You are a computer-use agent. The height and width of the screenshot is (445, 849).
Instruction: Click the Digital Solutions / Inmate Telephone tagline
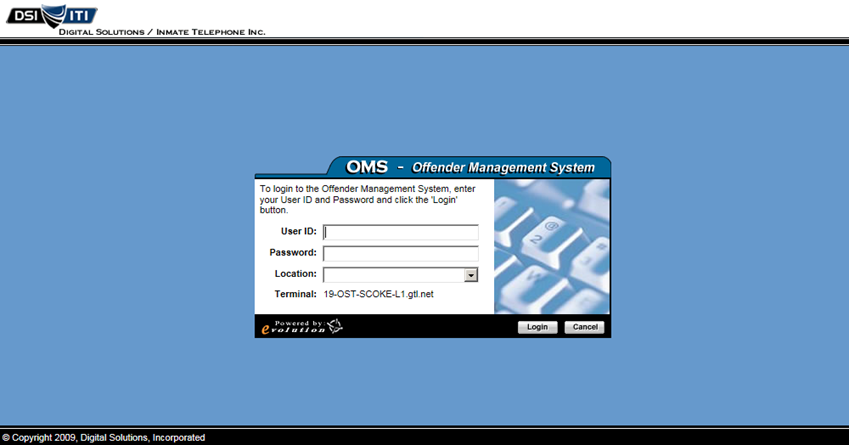click(162, 32)
